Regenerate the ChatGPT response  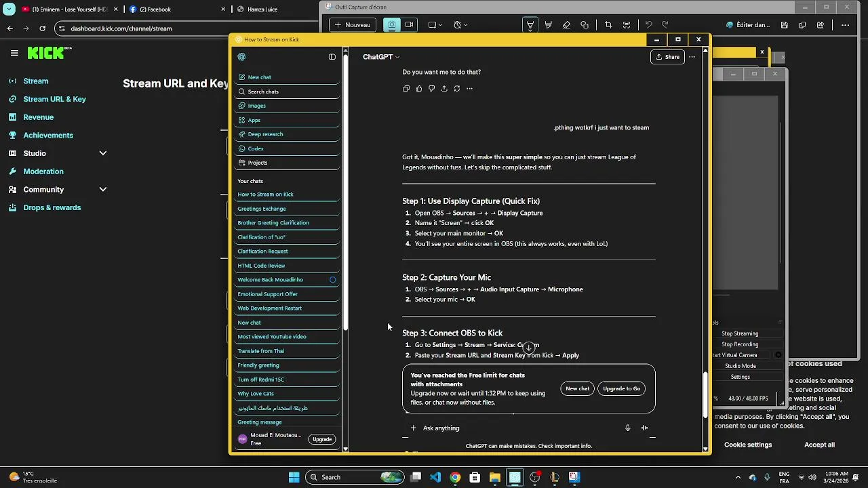(x=457, y=89)
